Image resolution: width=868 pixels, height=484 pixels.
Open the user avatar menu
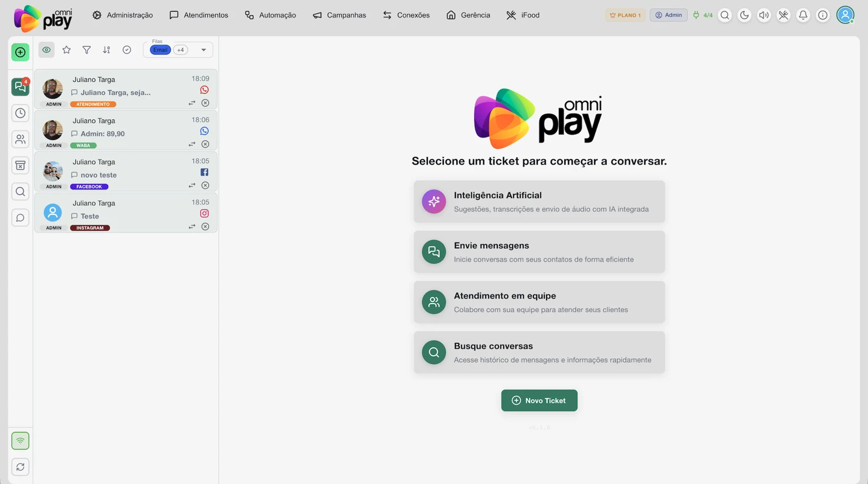(x=845, y=15)
